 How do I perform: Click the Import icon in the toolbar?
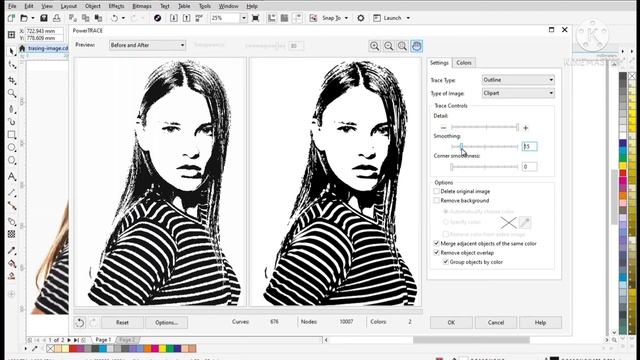(x=173, y=18)
